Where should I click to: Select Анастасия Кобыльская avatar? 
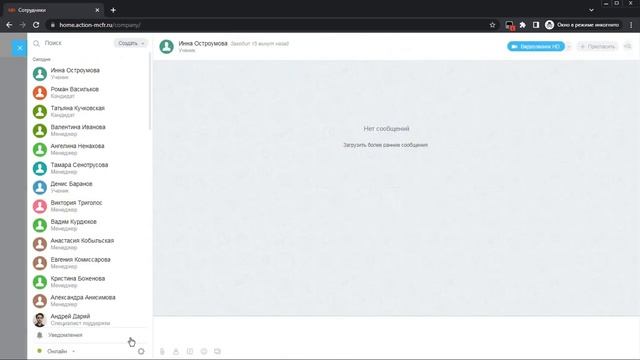[x=40, y=244]
